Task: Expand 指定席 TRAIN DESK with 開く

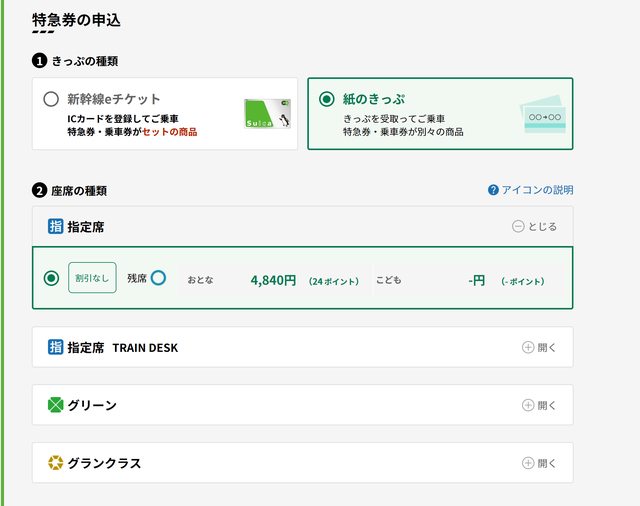Action: click(539, 347)
